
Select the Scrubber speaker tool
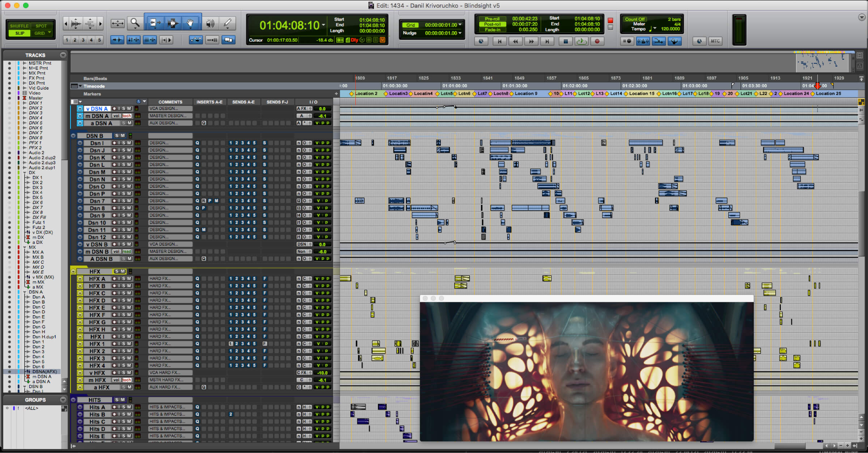coord(210,24)
